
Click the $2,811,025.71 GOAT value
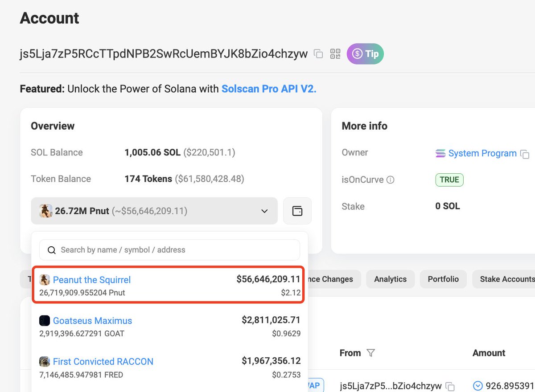(271, 320)
